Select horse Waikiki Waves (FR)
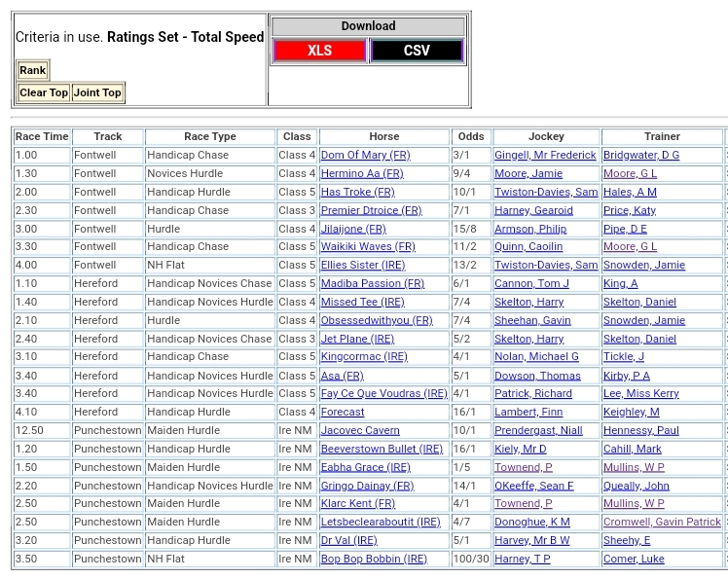The width and height of the screenshot is (728, 579). coord(368,247)
